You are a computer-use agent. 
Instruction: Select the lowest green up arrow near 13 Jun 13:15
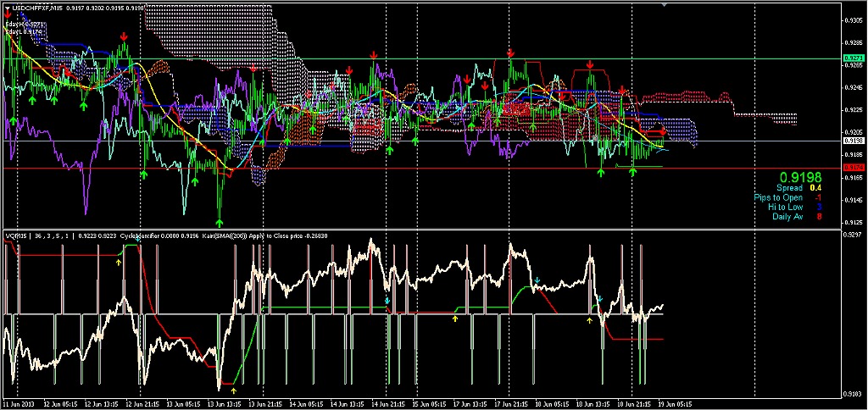[220, 223]
